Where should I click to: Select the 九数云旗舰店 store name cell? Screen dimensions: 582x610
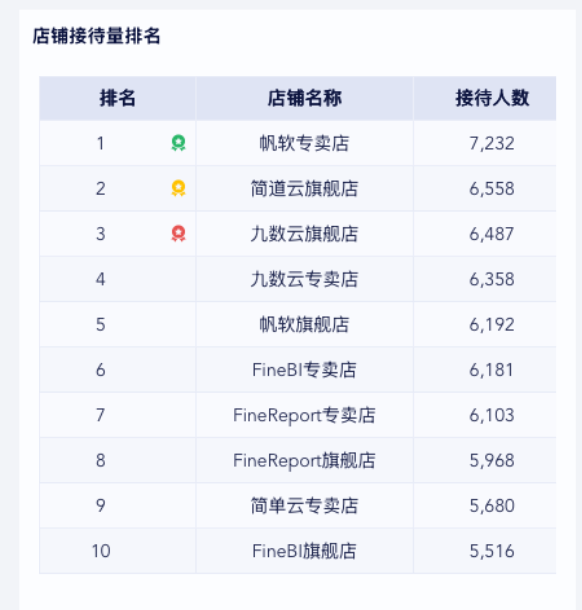[x=305, y=234]
